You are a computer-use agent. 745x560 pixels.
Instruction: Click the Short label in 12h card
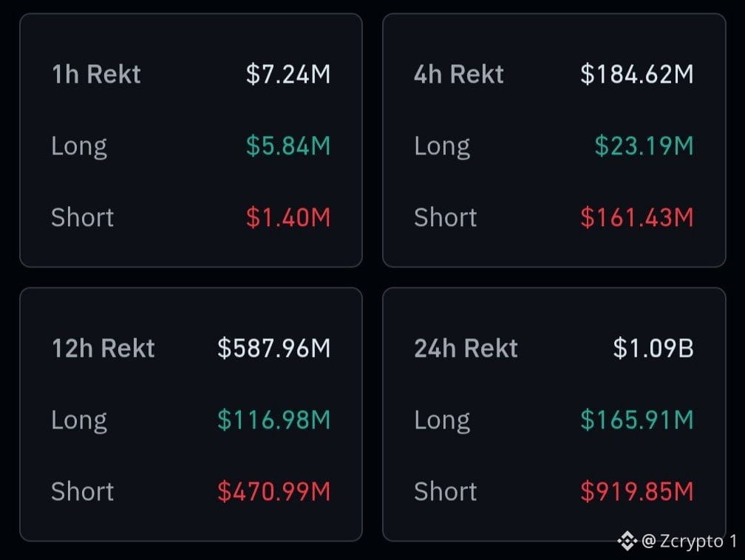pos(82,491)
